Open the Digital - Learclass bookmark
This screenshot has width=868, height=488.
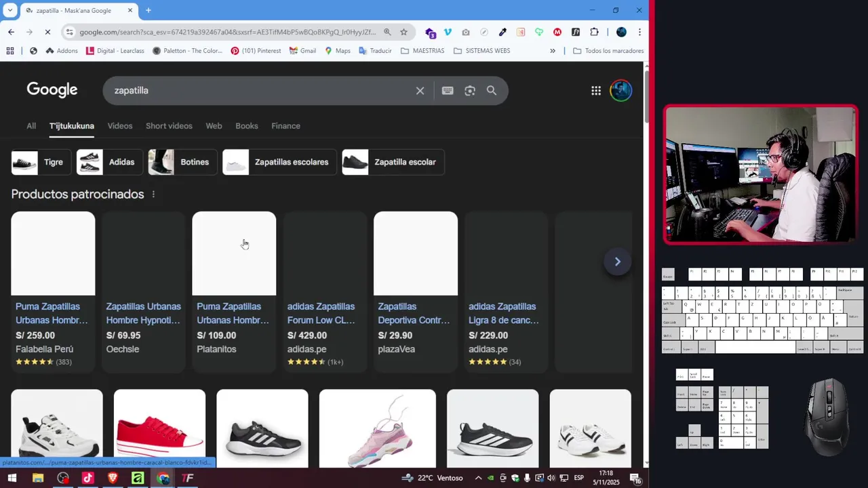115,51
